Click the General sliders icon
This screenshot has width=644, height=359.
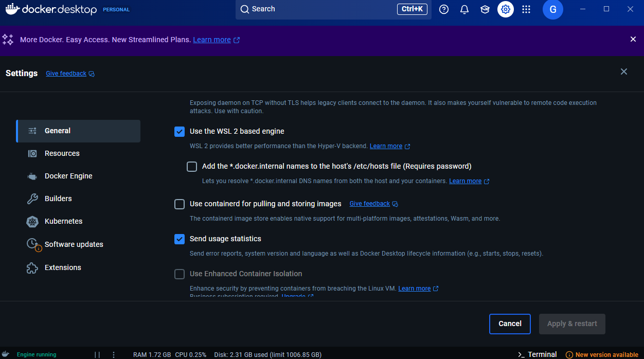(x=32, y=131)
